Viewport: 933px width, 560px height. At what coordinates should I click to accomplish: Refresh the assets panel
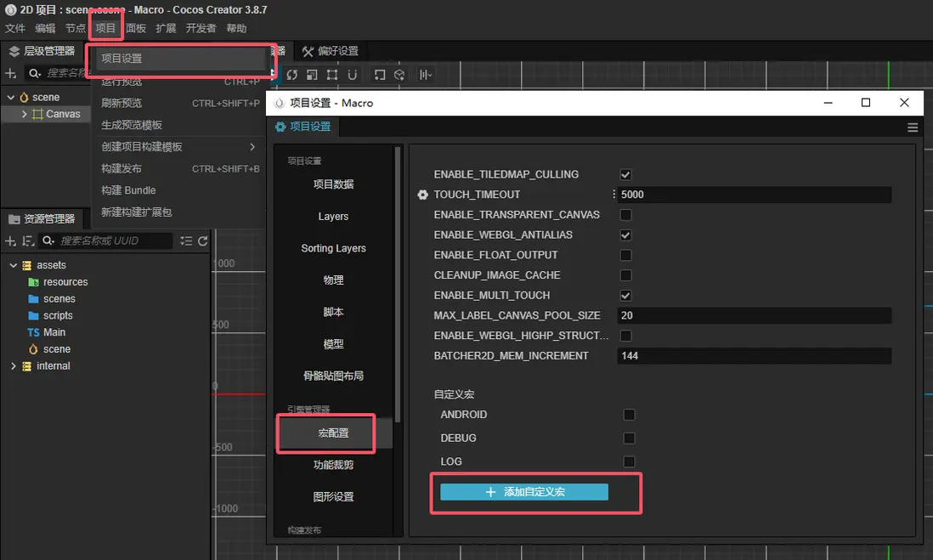[x=203, y=241]
